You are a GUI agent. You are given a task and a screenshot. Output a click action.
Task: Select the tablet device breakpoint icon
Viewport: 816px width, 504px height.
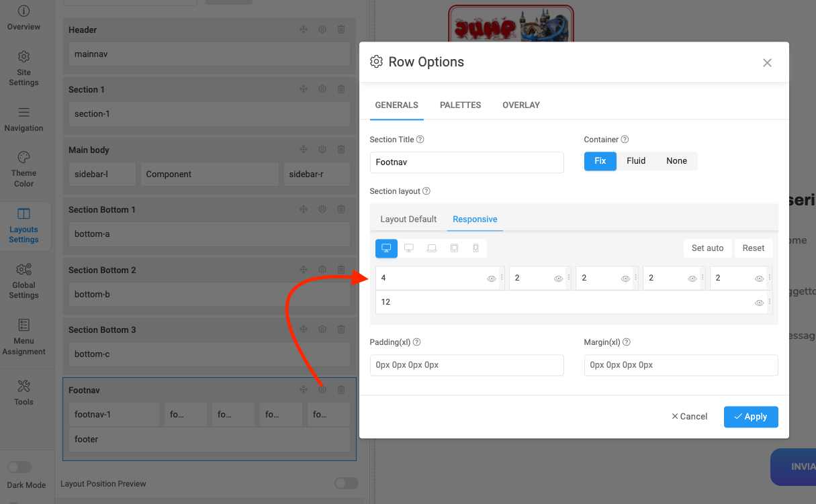coord(454,248)
